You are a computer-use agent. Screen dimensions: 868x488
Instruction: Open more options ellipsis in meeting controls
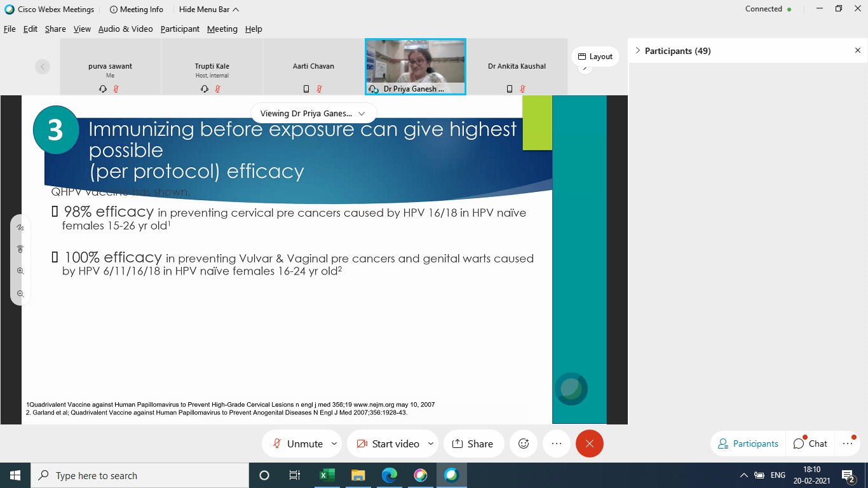[557, 444]
